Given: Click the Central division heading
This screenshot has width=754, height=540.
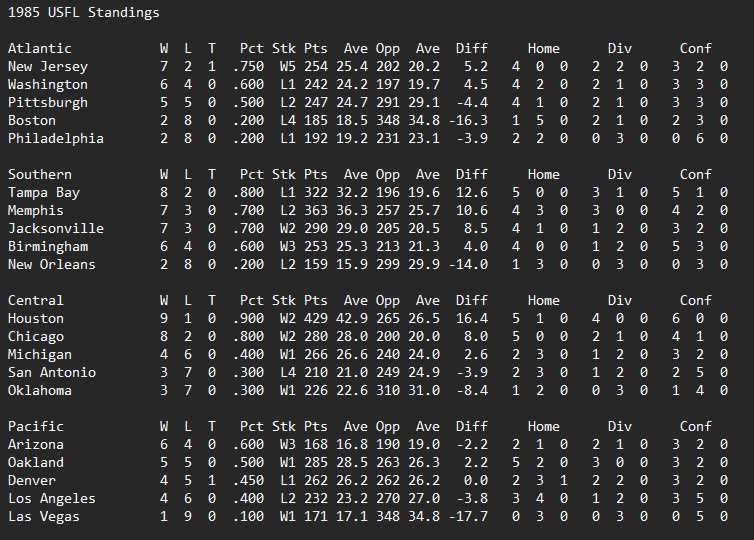Looking at the screenshot, I should coord(36,300).
